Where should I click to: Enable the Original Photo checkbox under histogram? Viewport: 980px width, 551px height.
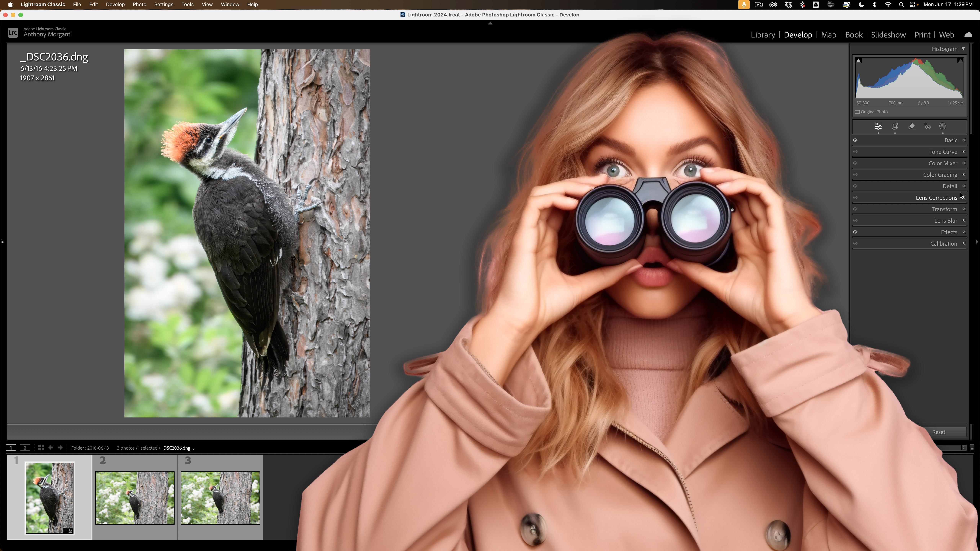pyautogui.click(x=857, y=112)
